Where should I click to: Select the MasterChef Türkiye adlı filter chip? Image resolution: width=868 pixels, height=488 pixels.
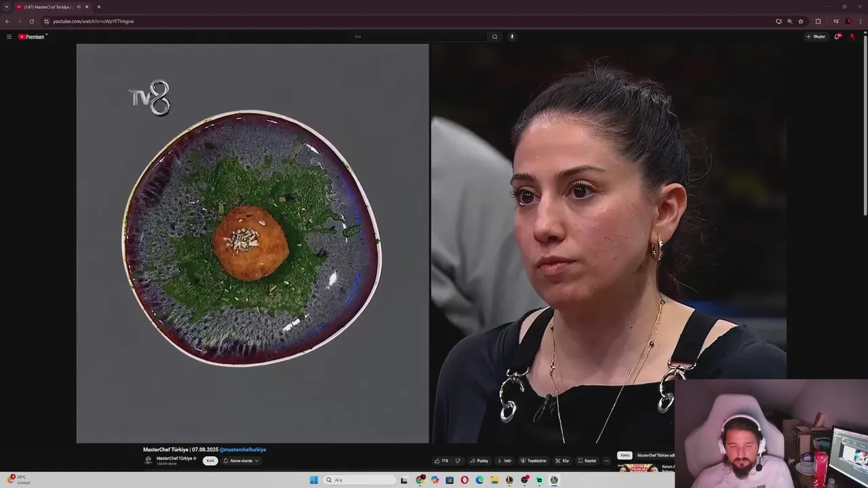click(x=656, y=455)
